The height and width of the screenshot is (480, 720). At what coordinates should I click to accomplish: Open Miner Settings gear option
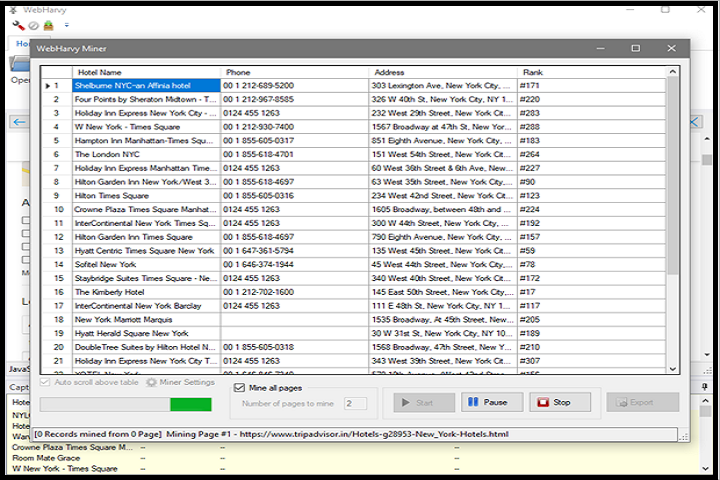point(180,382)
